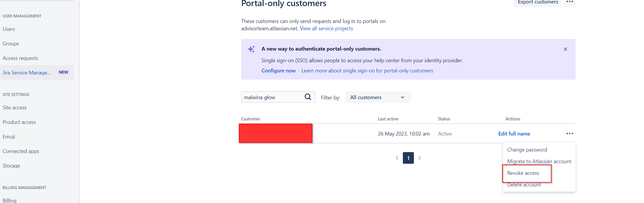The image size is (644, 203).
Task: Choose Change password from the menu
Action: pyautogui.click(x=527, y=149)
